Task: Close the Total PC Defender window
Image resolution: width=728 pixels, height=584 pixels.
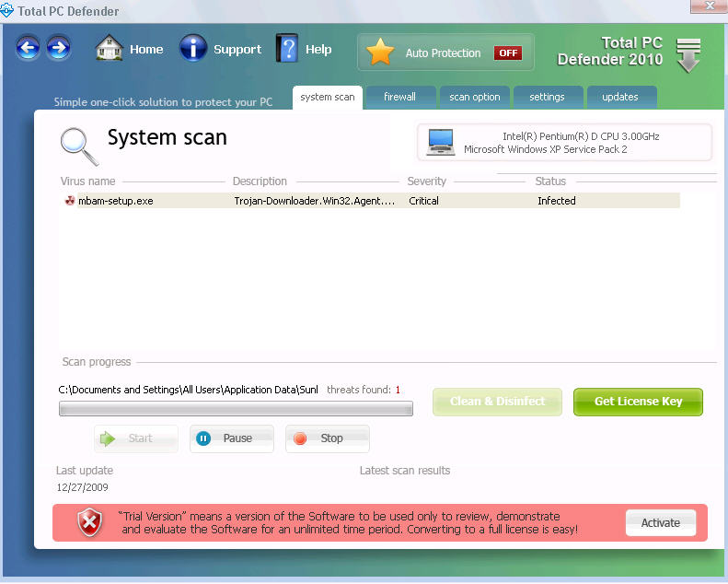Action: [709, 6]
